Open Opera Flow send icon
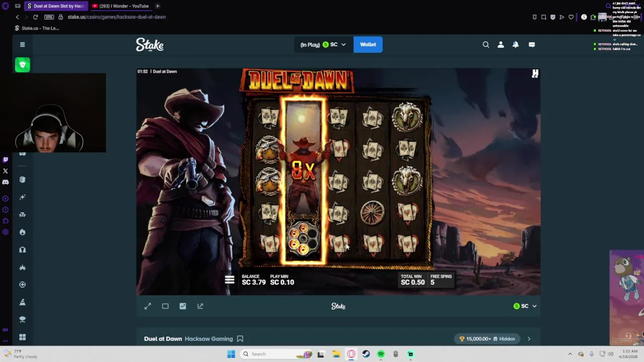Image resolution: width=644 pixels, height=362 pixels. coord(562,17)
